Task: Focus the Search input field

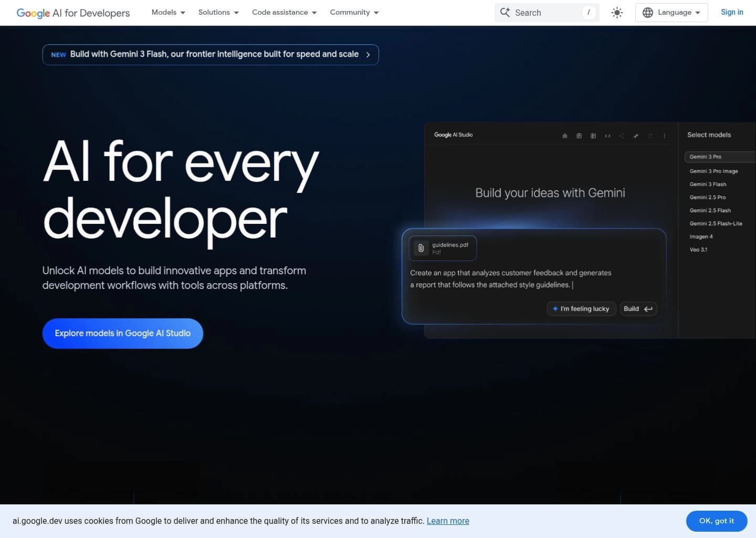Action: coord(547,13)
